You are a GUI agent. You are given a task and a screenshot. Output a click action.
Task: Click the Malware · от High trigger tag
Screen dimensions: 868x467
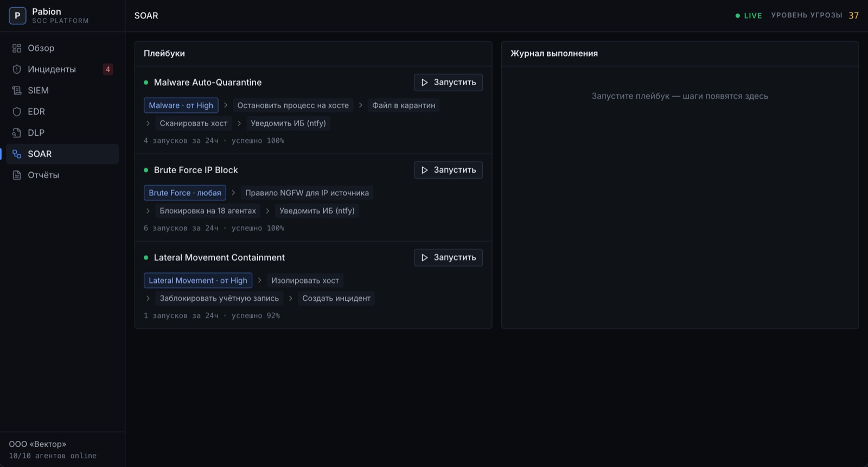[181, 105]
